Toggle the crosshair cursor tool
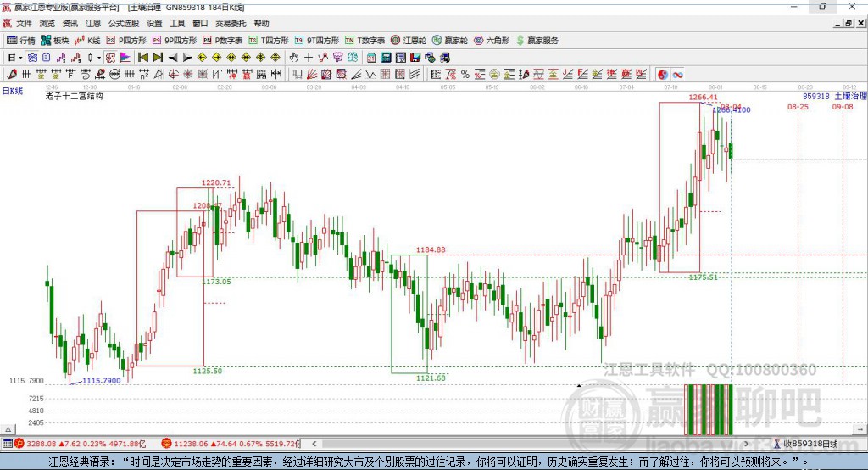 point(309,58)
